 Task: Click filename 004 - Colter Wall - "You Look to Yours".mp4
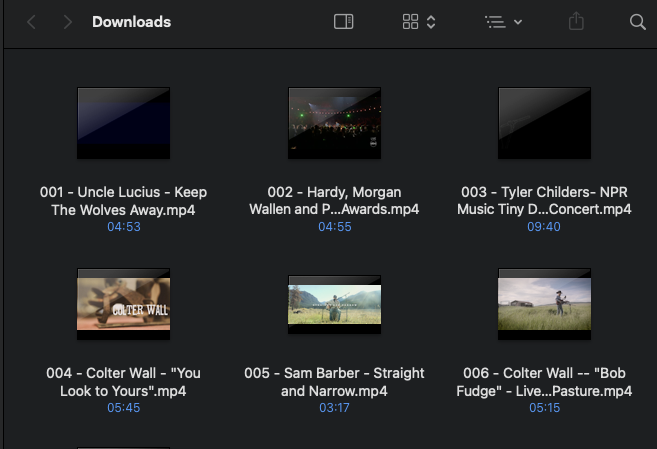pos(124,382)
